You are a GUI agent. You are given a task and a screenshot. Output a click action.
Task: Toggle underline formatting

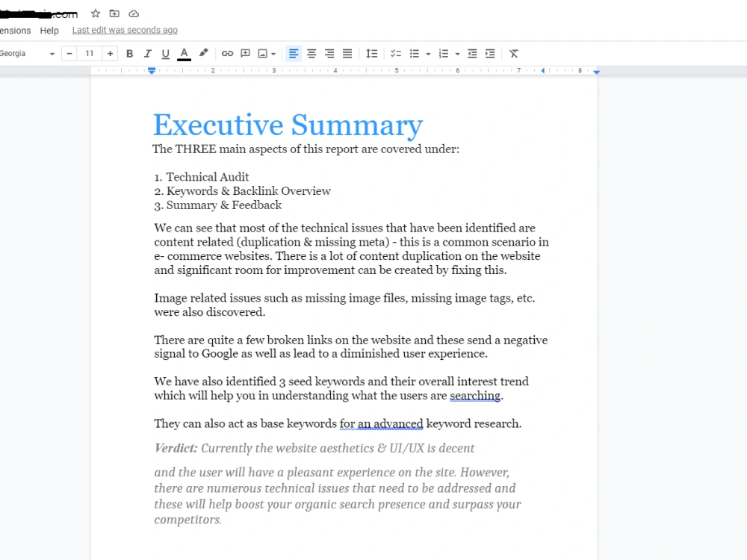(x=165, y=54)
